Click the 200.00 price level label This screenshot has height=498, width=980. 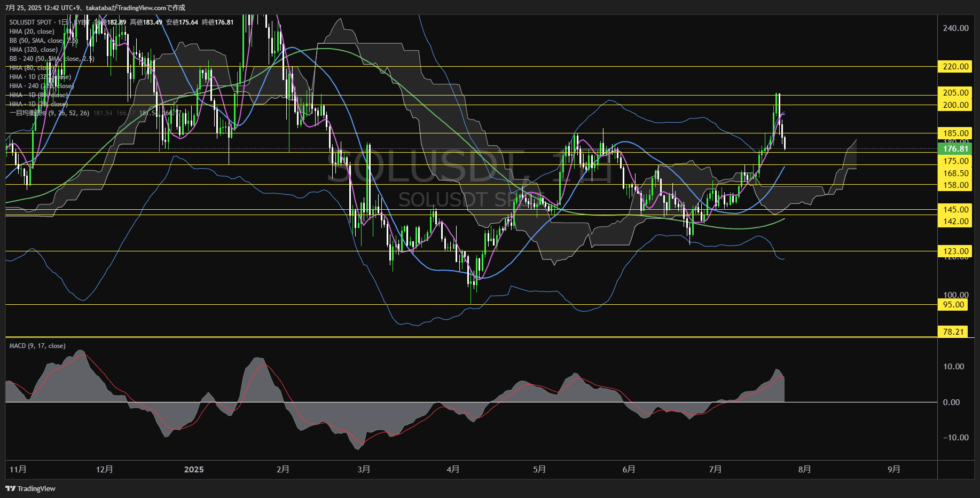click(954, 105)
